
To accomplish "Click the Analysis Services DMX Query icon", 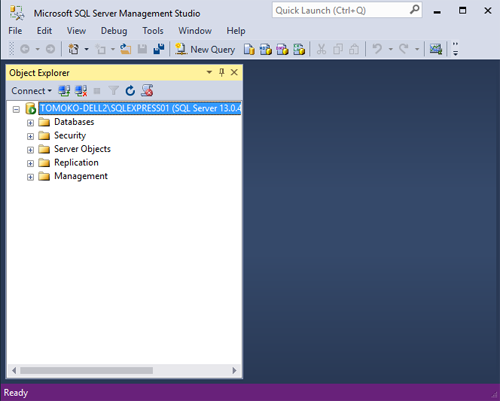I will pyautogui.click(x=282, y=49).
